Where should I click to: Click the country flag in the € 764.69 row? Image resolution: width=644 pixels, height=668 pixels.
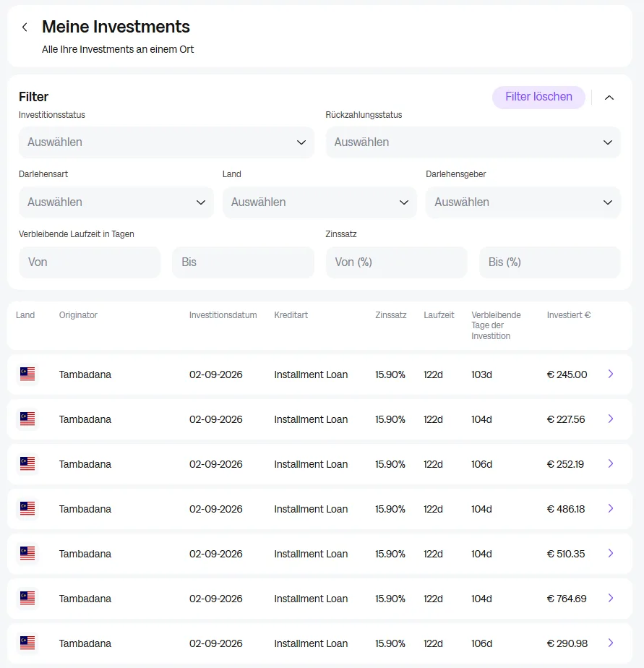pos(27,598)
